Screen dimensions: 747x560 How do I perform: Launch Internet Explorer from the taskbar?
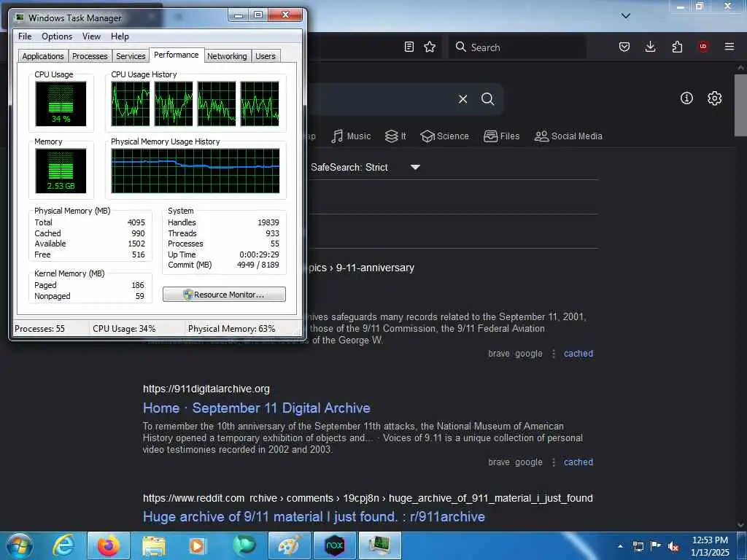(x=63, y=545)
